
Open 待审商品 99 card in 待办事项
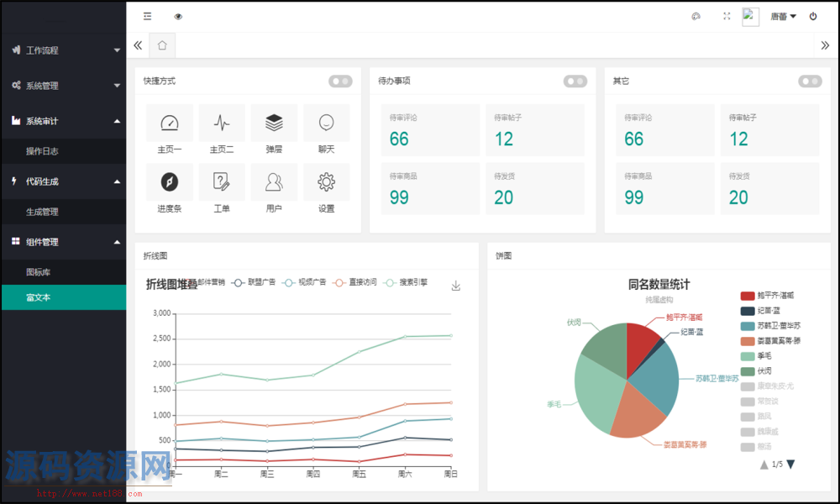click(x=430, y=188)
